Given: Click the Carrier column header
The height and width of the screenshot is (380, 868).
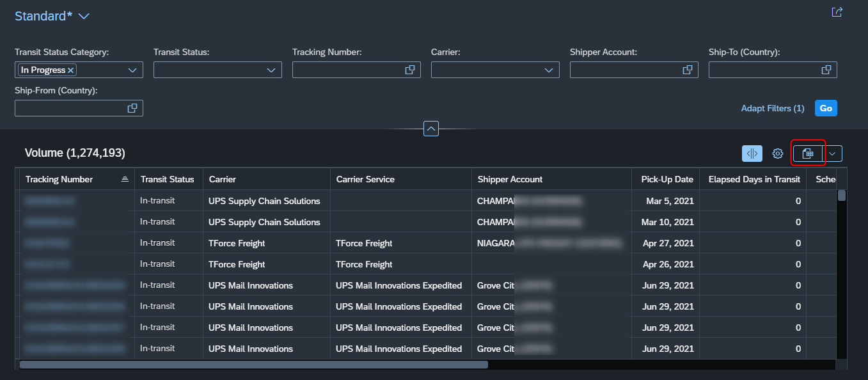Looking at the screenshot, I should [x=267, y=179].
